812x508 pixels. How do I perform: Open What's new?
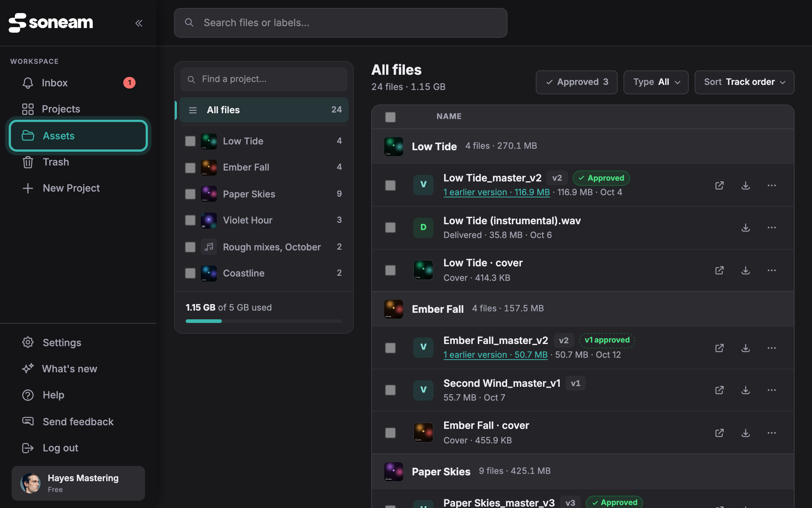(x=78, y=369)
